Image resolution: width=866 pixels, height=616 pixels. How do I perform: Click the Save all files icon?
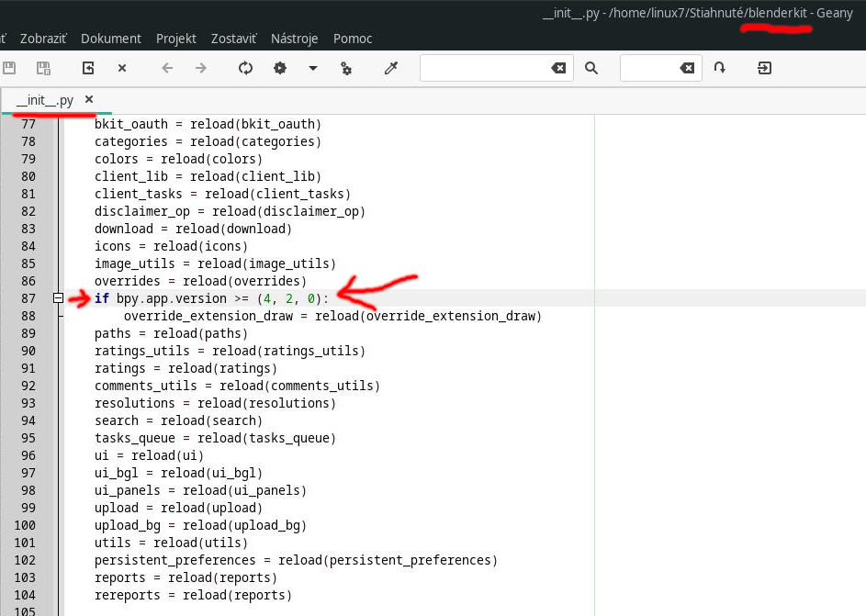point(42,68)
